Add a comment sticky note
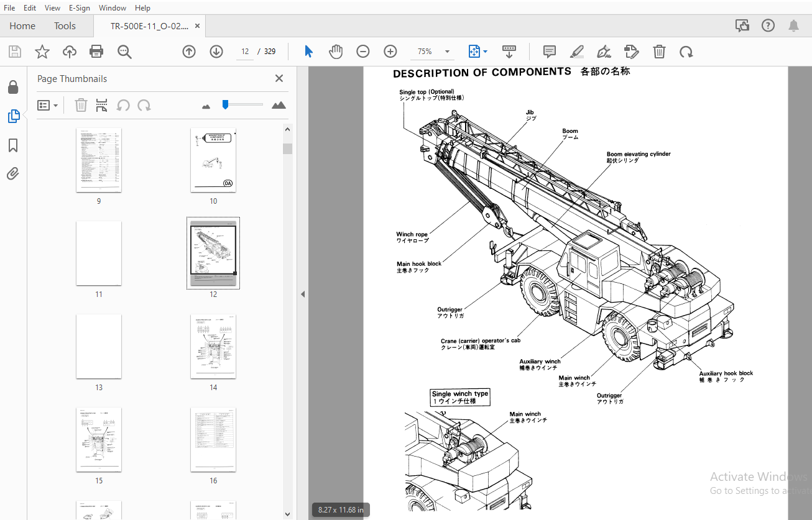The image size is (812, 520). 549,52
